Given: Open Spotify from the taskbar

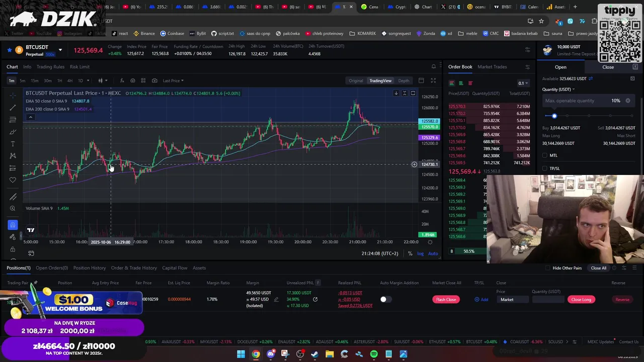Looking at the screenshot, I should click(374, 354).
